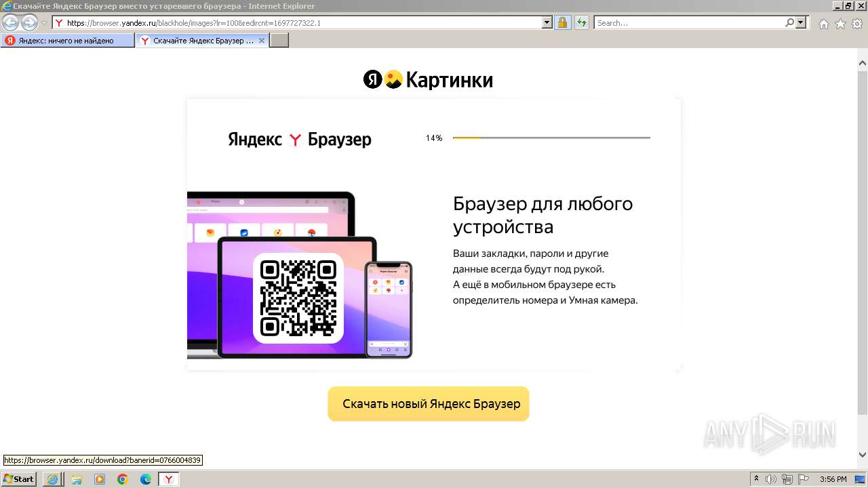Open a new blank tab
Screen dimensions: 868x488
pos(279,41)
